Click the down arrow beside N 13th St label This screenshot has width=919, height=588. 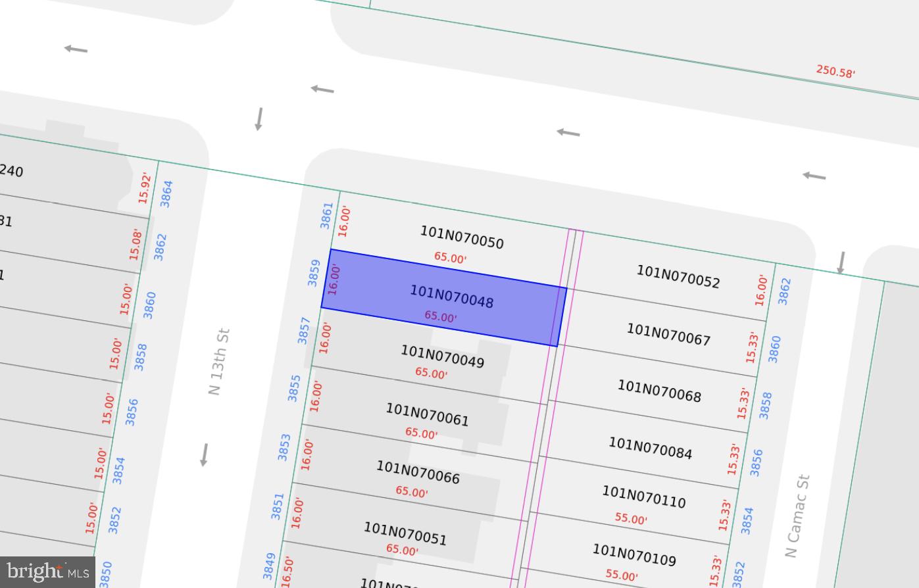click(204, 454)
